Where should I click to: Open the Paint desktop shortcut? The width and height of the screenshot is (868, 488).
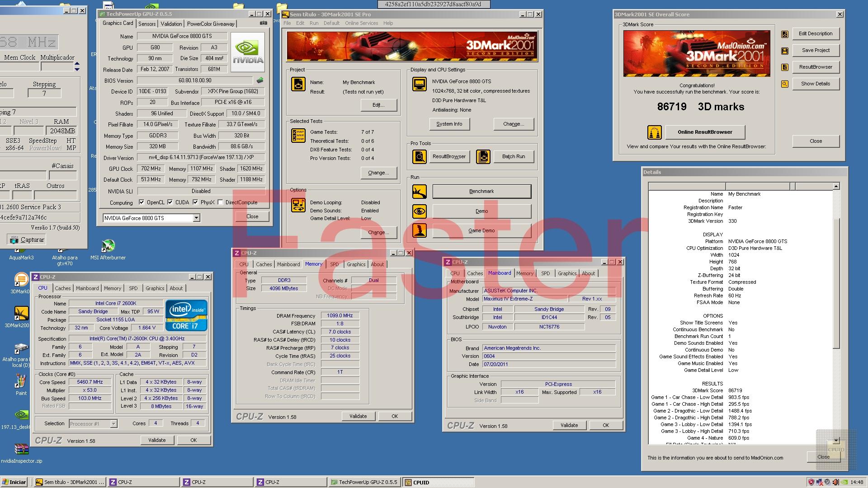pyautogui.click(x=21, y=385)
